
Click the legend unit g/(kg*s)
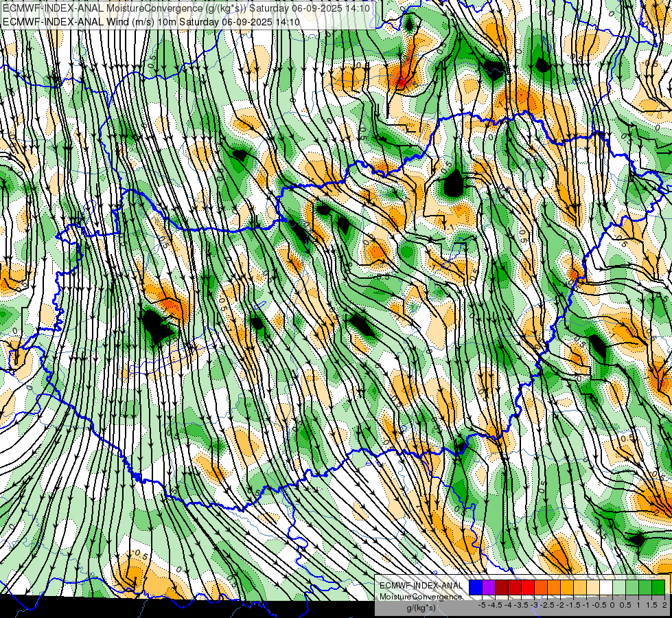point(421,608)
